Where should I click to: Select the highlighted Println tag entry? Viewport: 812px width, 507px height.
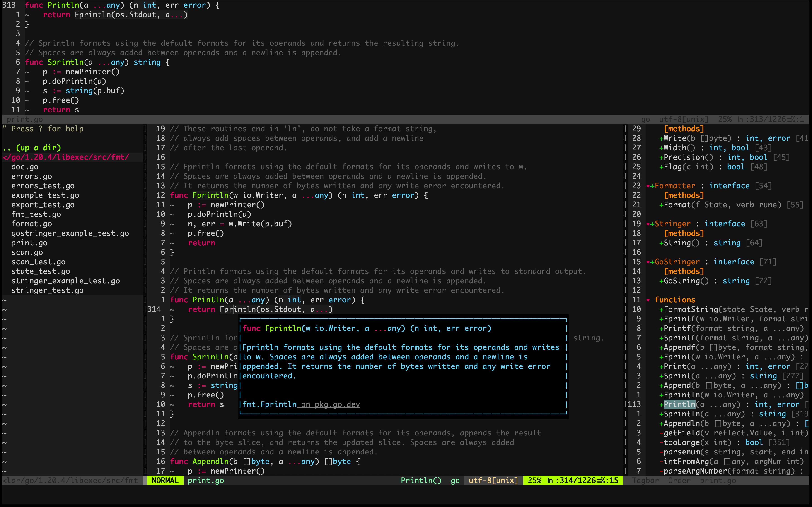679,404
